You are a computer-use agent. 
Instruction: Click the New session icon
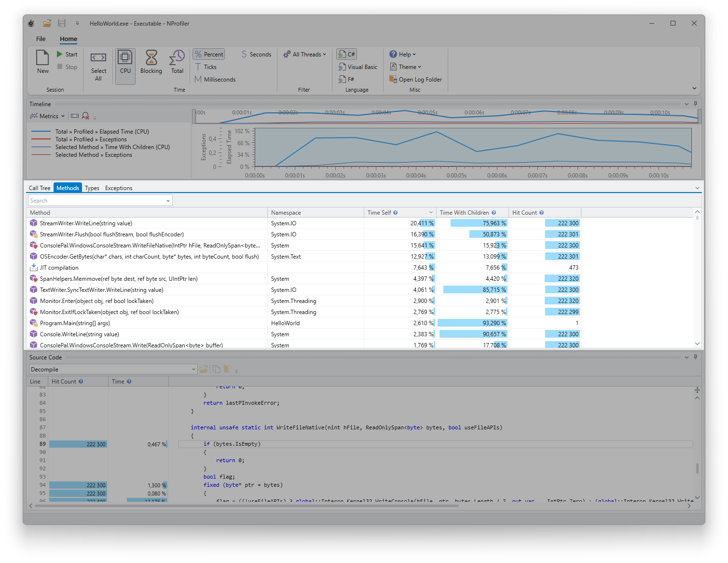(x=42, y=58)
